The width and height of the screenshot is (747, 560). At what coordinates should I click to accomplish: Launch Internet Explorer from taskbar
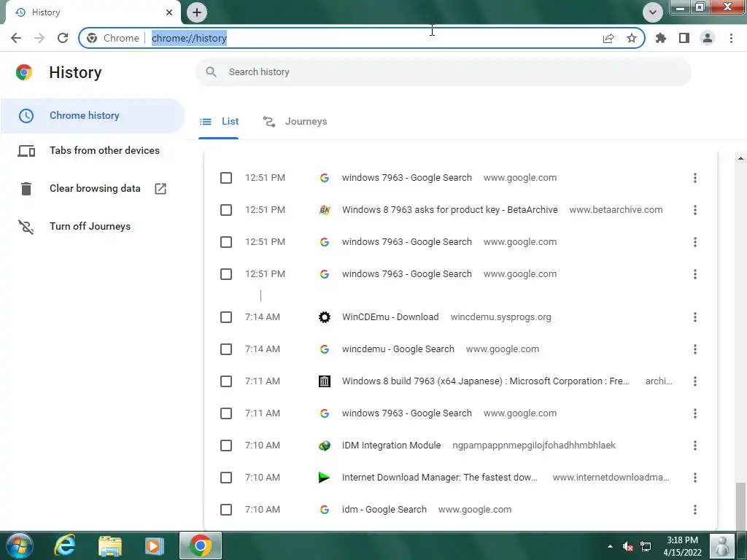(x=65, y=545)
